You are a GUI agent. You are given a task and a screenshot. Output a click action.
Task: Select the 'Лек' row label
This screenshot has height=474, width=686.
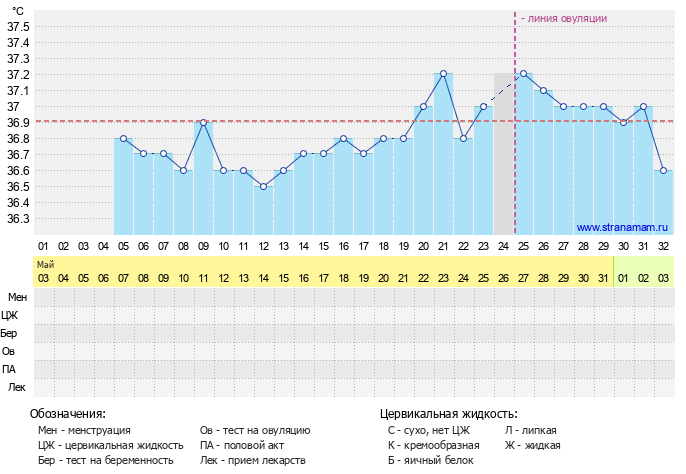point(18,387)
